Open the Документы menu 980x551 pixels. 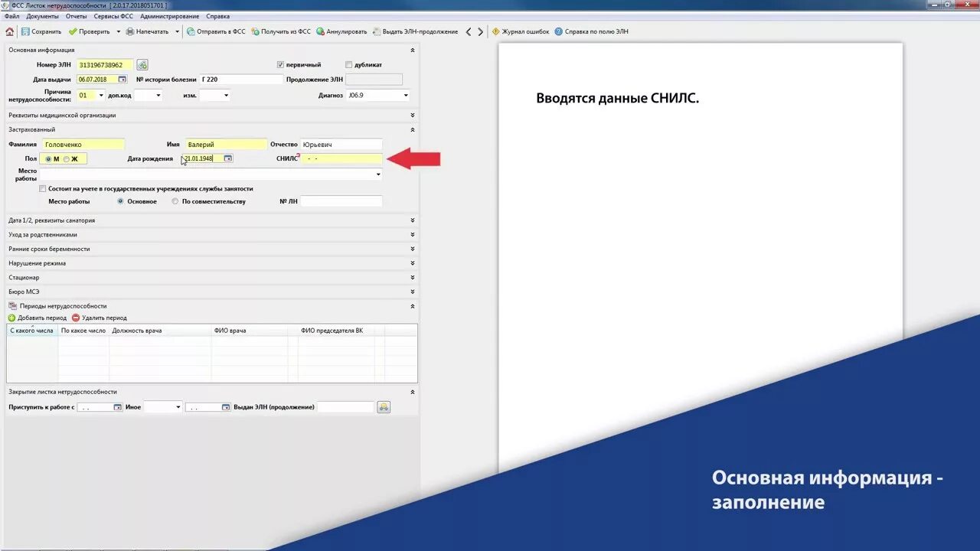(42, 16)
